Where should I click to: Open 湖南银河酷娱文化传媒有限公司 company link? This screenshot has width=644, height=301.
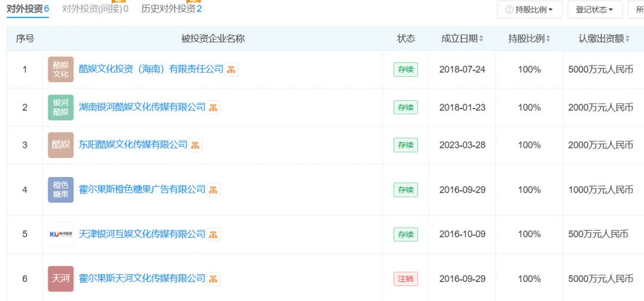pyautogui.click(x=142, y=107)
